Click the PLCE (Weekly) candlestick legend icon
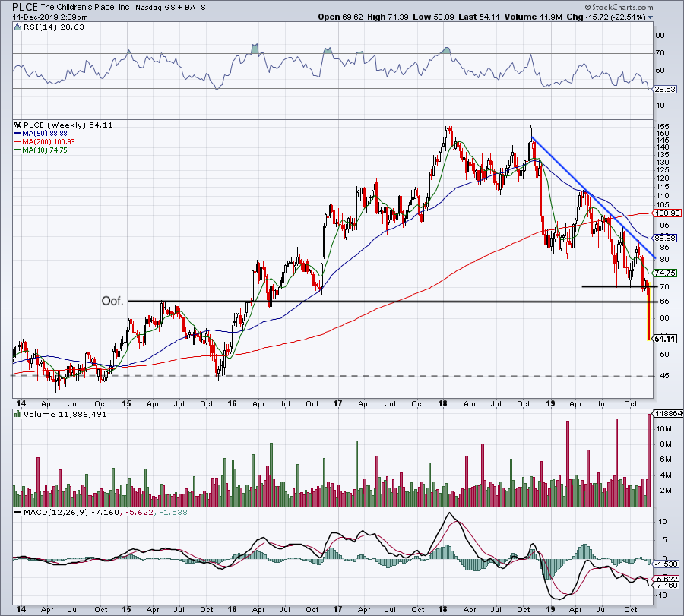The image size is (684, 616). point(18,125)
